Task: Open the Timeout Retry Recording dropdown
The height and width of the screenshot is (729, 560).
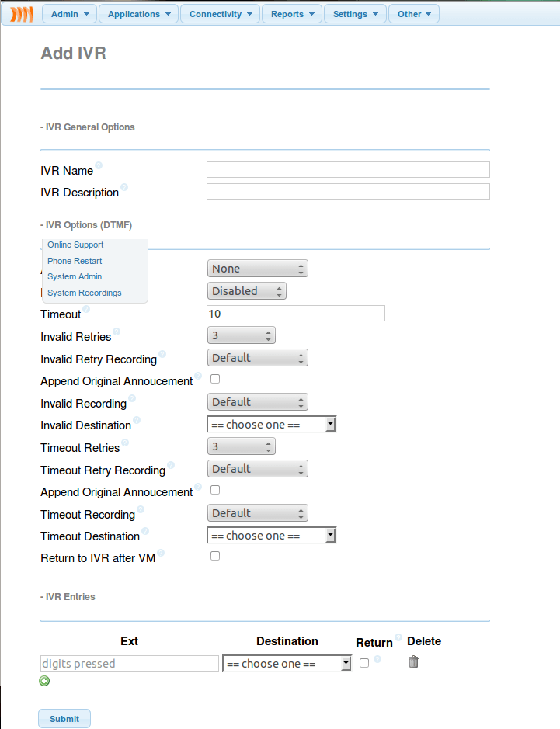Action: click(257, 468)
